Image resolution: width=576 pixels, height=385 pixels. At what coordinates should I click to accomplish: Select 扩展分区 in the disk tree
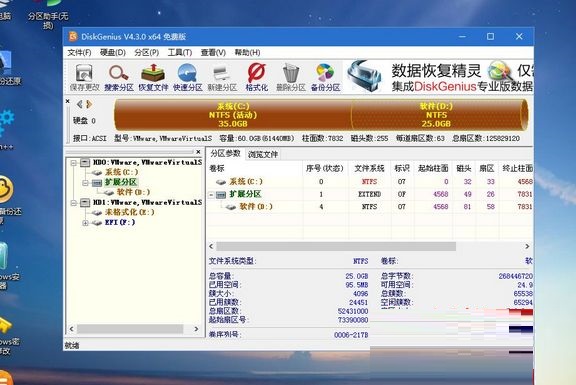tap(121, 182)
